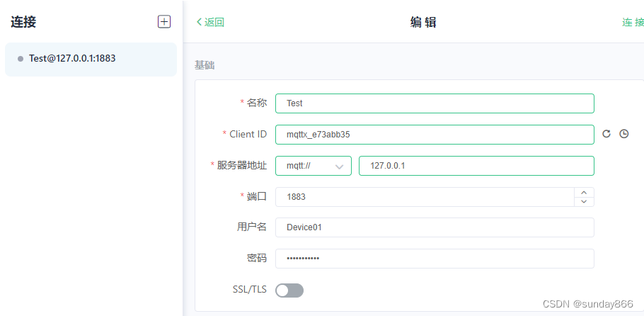Focus the server address field 127.0.0.1
644x316 pixels.
point(476,166)
